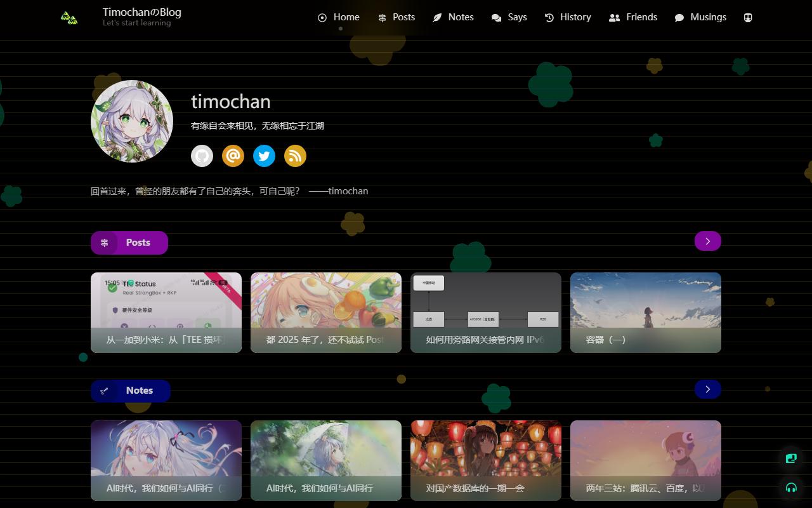Click the TimochanのBlog site title
This screenshot has height=508, width=812.
coord(142,12)
